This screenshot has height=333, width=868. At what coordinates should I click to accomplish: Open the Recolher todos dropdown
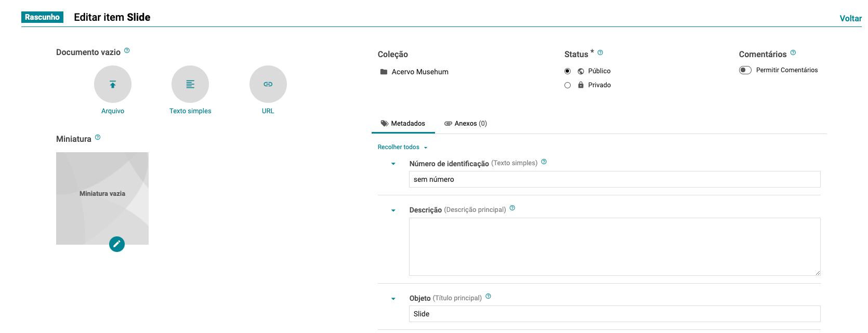click(402, 148)
